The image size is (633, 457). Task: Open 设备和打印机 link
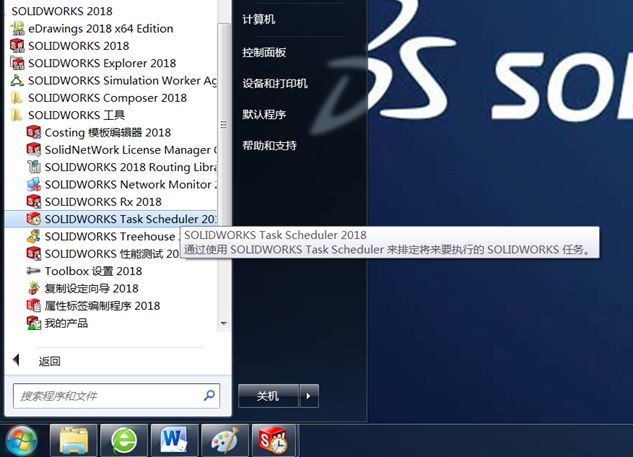point(275,84)
